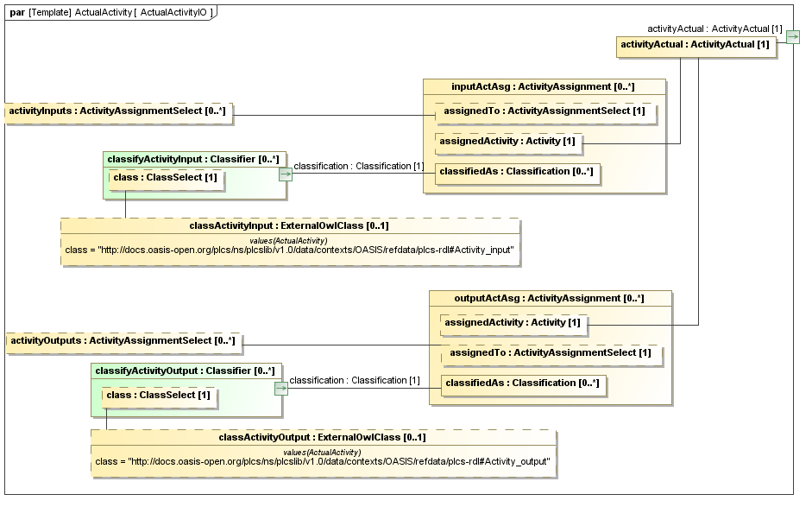Select the inputActAsg : ActivityAssignment header
Screen dimensions: 812x507
[x=544, y=86]
